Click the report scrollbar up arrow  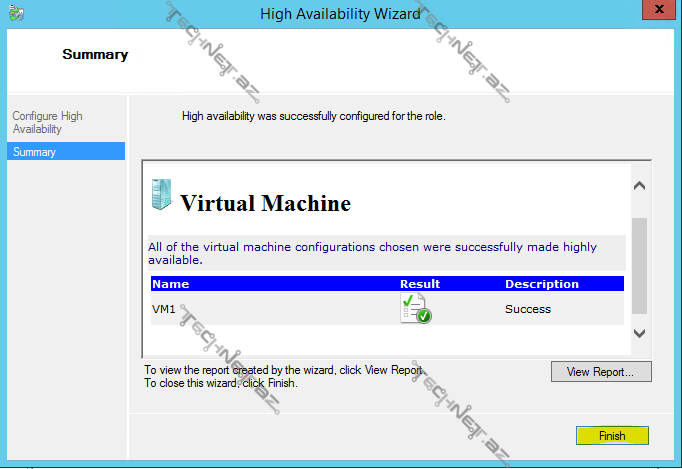pyautogui.click(x=640, y=186)
